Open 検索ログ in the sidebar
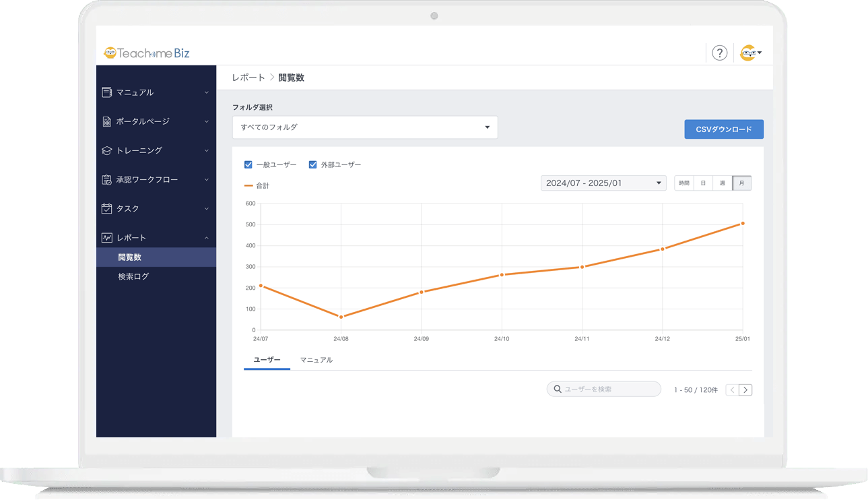The width and height of the screenshot is (868, 500). (x=133, y=276)
